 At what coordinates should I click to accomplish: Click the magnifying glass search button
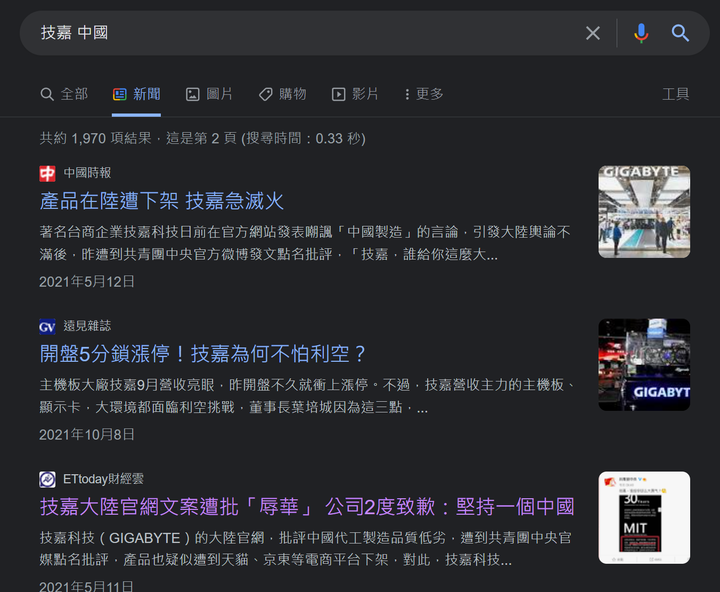680,33
